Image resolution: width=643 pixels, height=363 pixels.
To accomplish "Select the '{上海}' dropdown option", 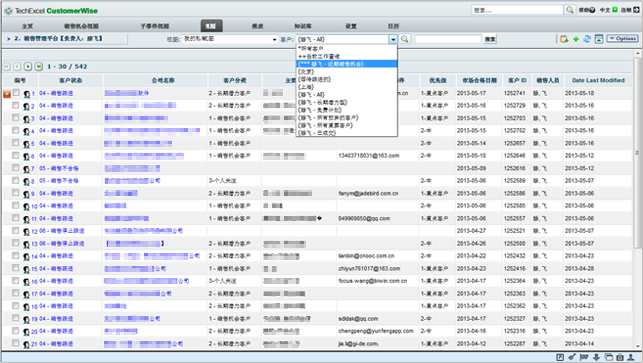I will click(347, 87).
